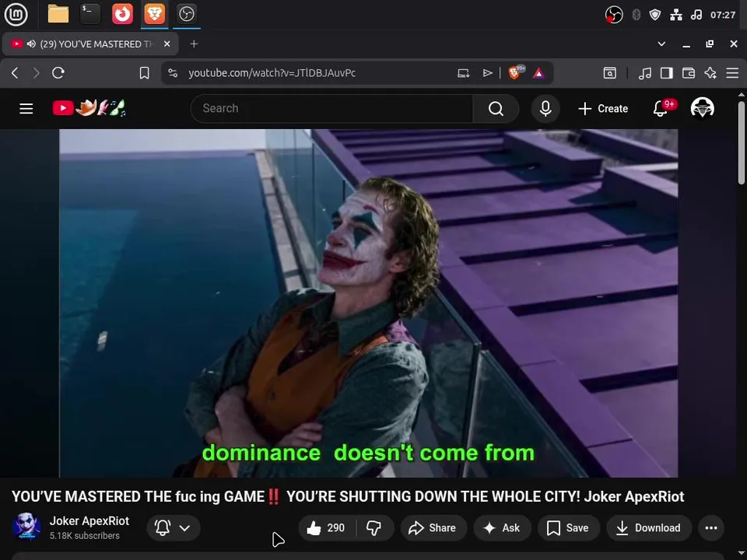
Task: Click the OBS recording tray icon
Action: click(x=614, y=15)
